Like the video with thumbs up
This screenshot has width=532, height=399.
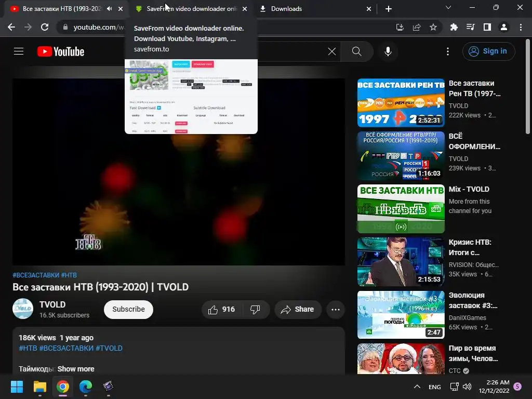pos(221,309)
